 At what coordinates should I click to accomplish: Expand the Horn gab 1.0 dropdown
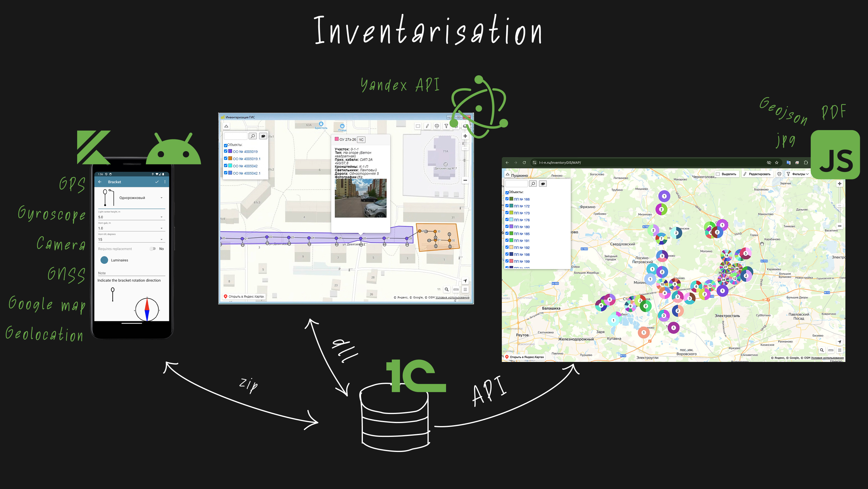pyautogui.click(x=131, y=228)
